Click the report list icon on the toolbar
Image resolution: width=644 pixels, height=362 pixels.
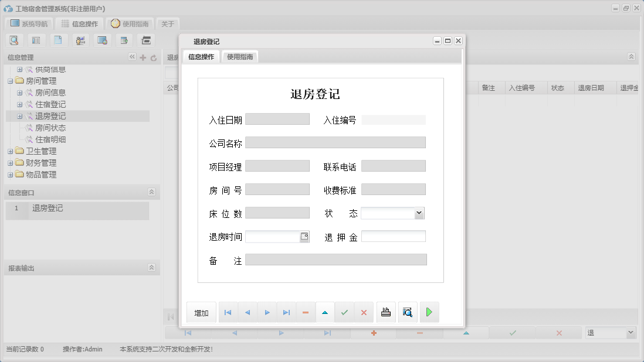click(x=36, y=40)
